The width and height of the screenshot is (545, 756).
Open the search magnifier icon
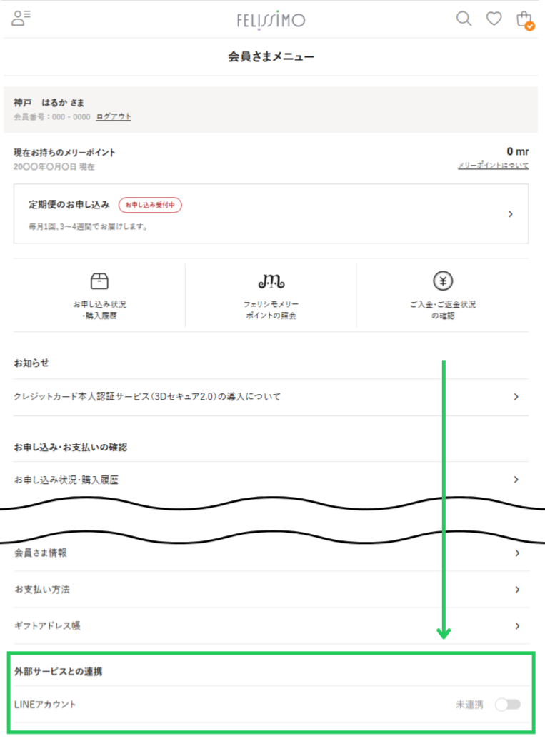click(x=464, y=19)
